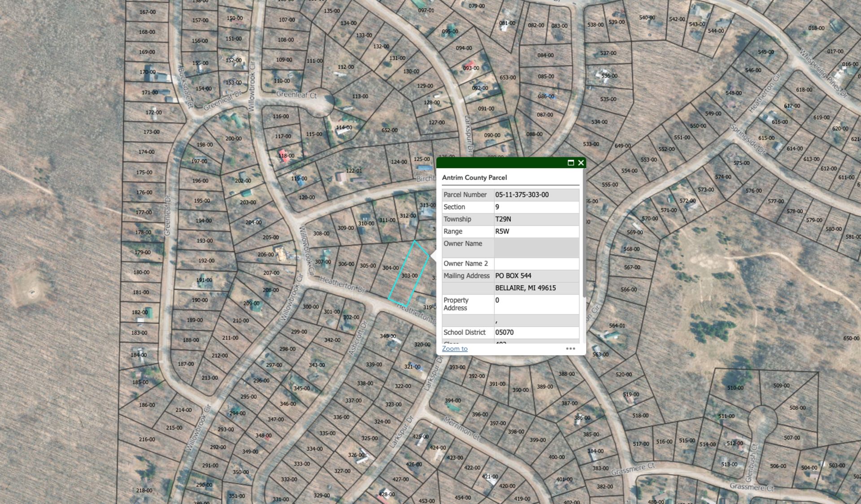Click the Glenbush Ct street label
The image size is (861, 504).
[x=752, y=462]
